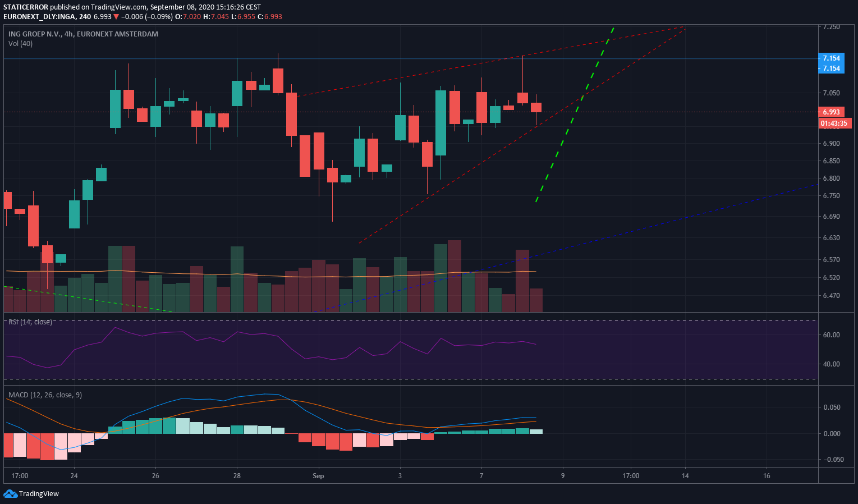This screenshot has width=858, height=504.
Task: Click the 6.900 price axis label
Action: 831,144
